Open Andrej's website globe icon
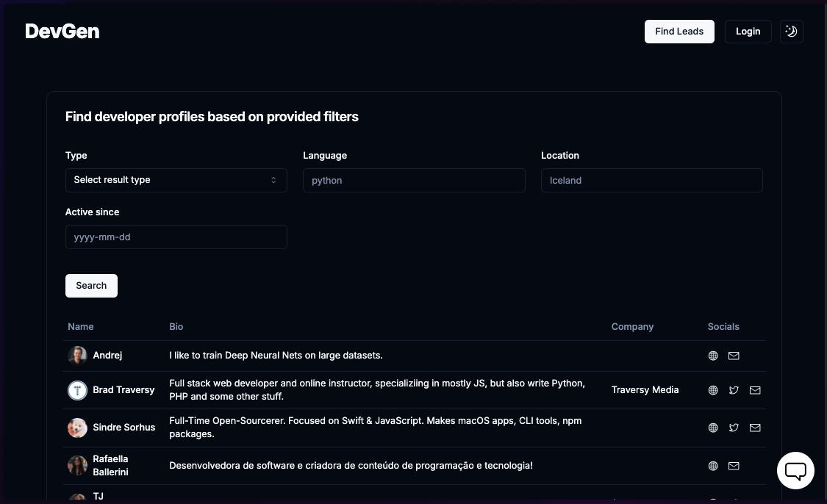 coord(713,356)
